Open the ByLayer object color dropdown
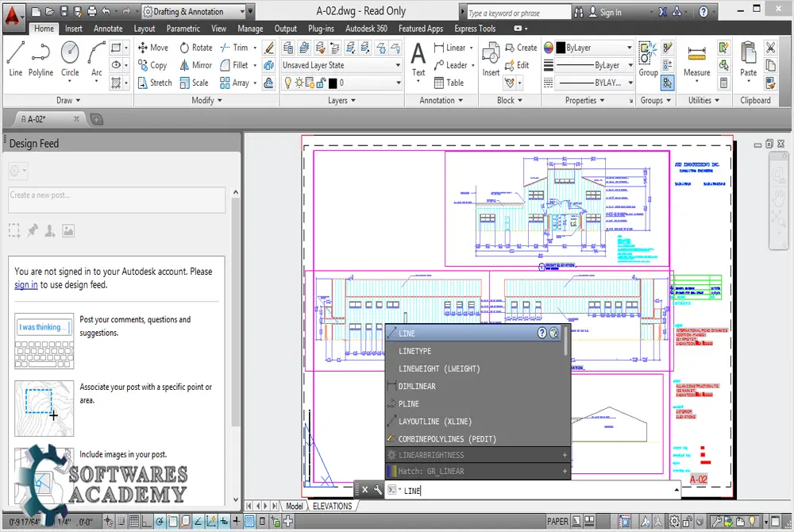Viewport: 794px width, 532px height. (595, 48)
